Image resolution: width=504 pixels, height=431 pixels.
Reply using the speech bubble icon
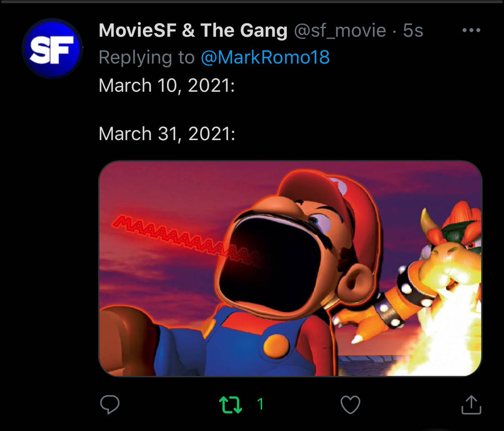(x=110, y=404)
